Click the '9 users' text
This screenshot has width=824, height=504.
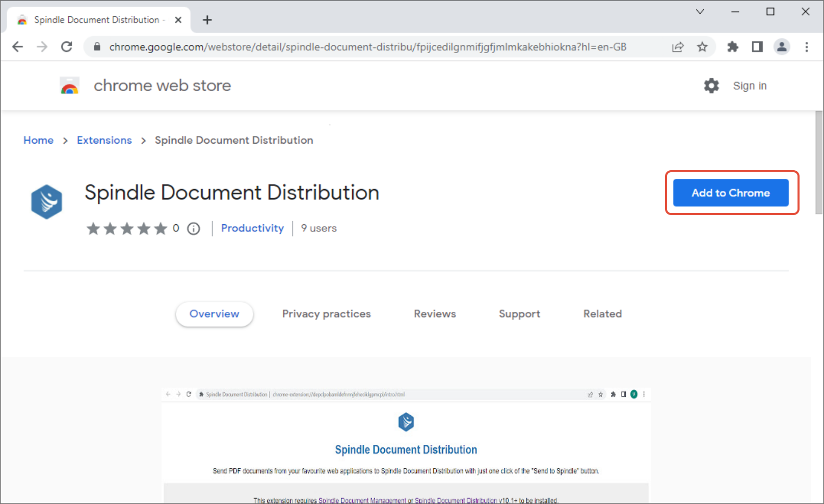click(x=318, y=228)
